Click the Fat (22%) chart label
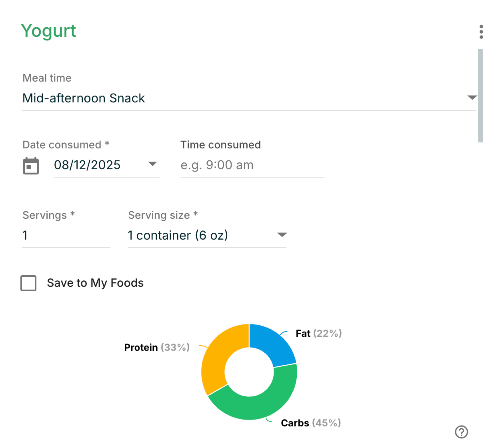This screenshot has width=504, height=448. pos(318,334)
